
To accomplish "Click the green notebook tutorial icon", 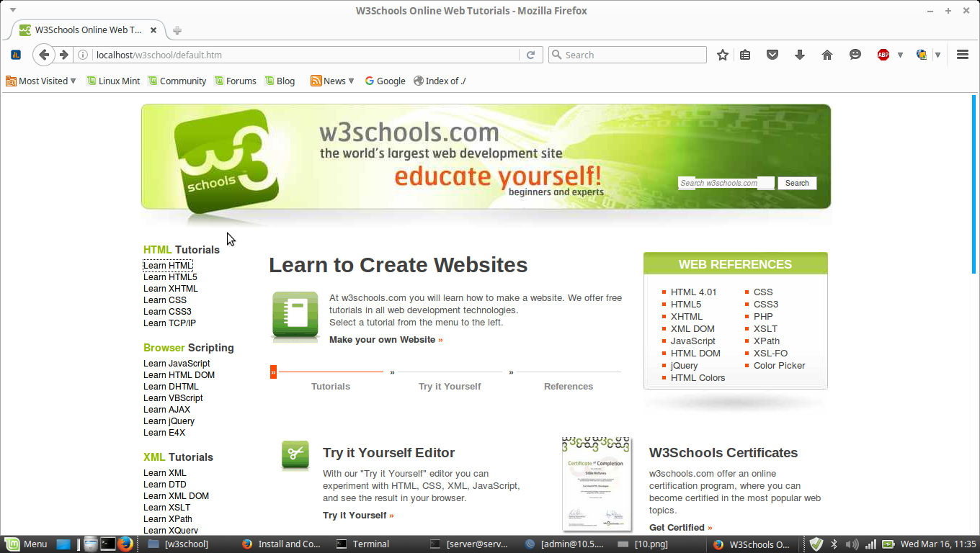I will pyautogui.click(x=295, y=315).
